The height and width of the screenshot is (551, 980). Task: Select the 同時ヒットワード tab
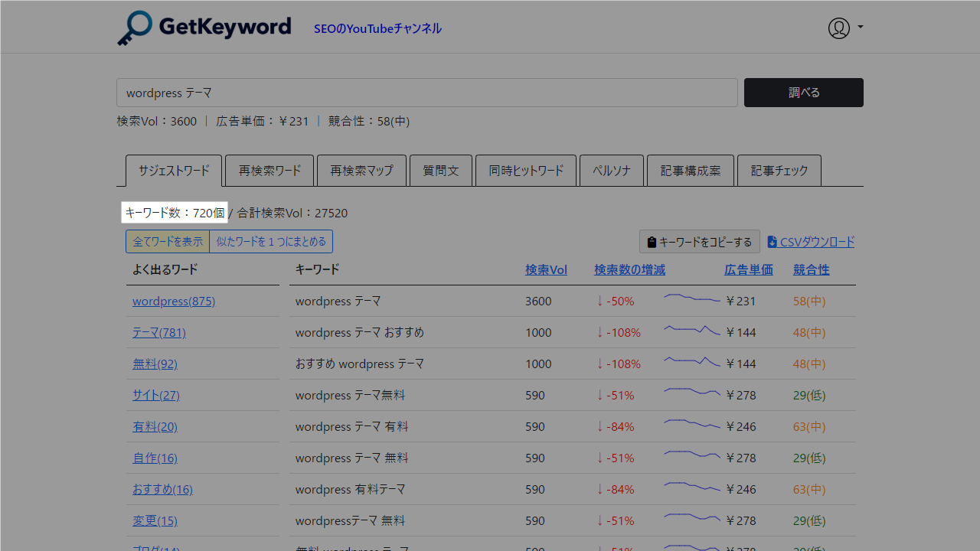point(526,170)
